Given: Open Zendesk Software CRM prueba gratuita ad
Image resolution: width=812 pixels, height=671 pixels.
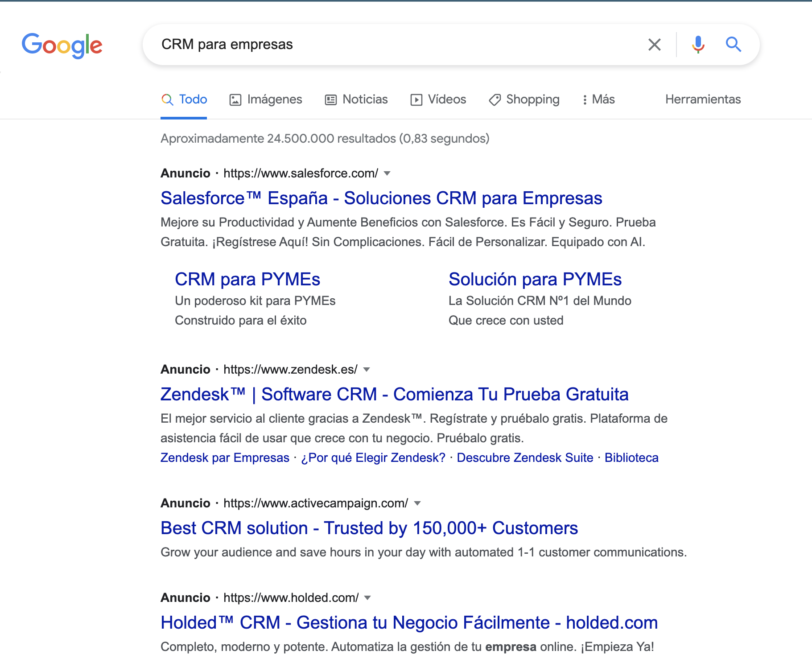Looking at the screenshot, I should click(394, 395).
